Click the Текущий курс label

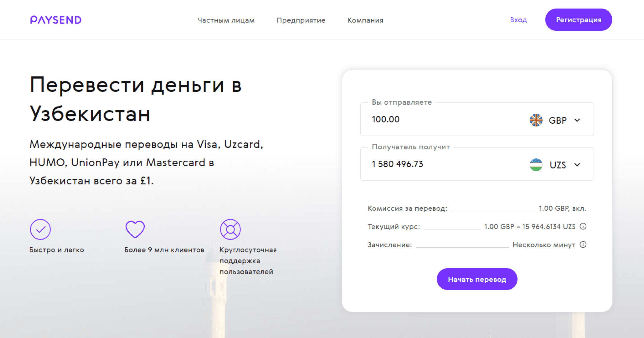tap(394, 227)
